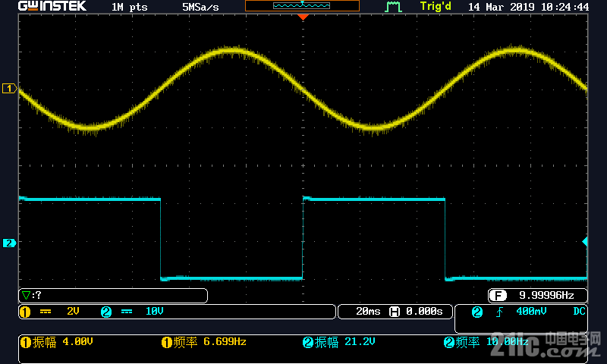Screen dimensions: 607x364
Task: Click the frequency counter F icon
Action: pos(498,296)
